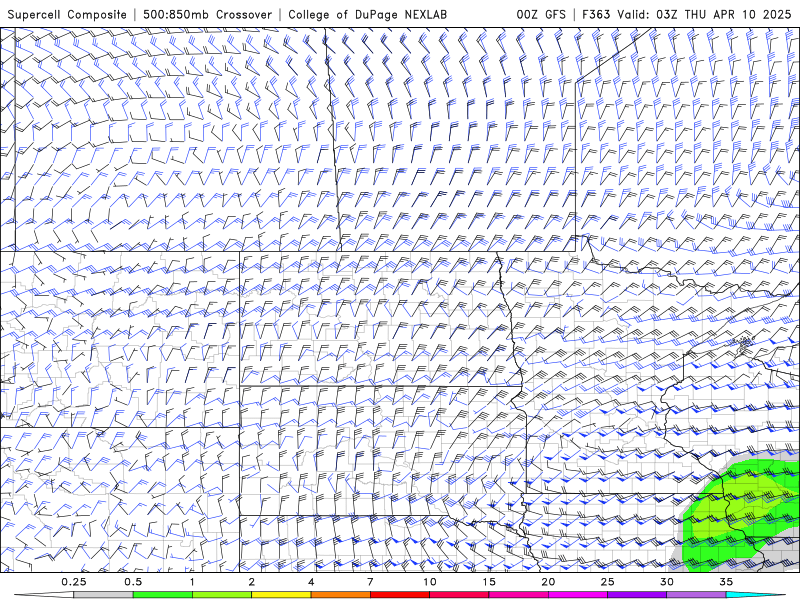This screenshot has width=800, height=600.
Task: Click the "00Z GFS" model run text
Action: pos(541,14)
